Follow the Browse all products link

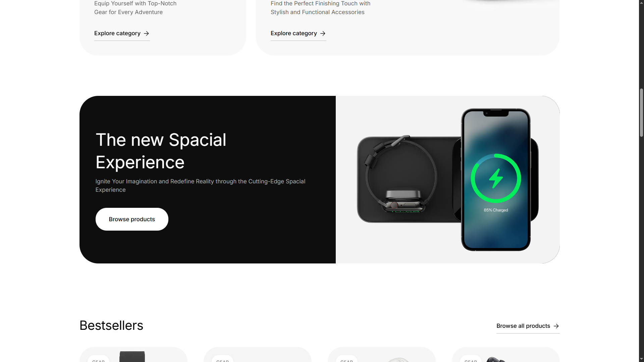pos(528,326)
